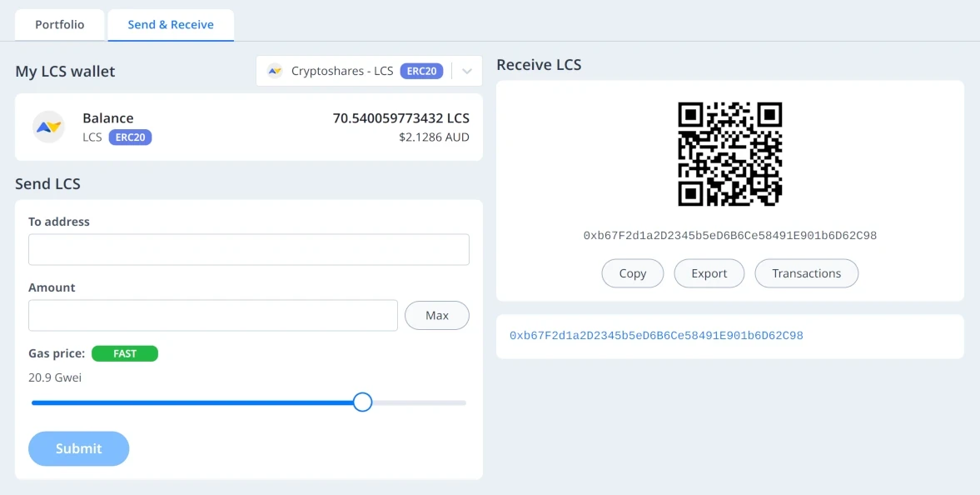Open the Cryptoshares - LCS wallet dropdown
This screenshot has height=495, width=980.
[x=369, y=71]
